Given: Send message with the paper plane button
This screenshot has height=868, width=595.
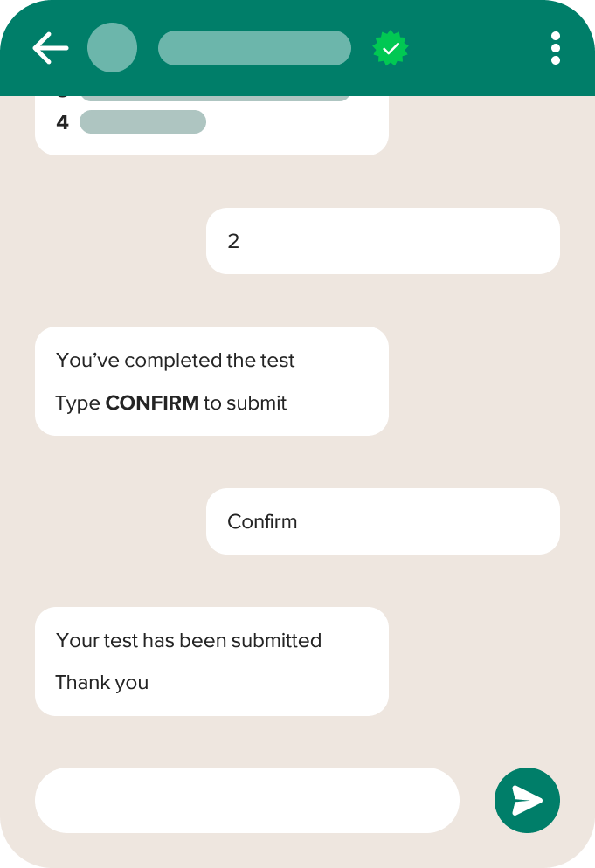Looking at the screenshot, I should coord(527,800).
